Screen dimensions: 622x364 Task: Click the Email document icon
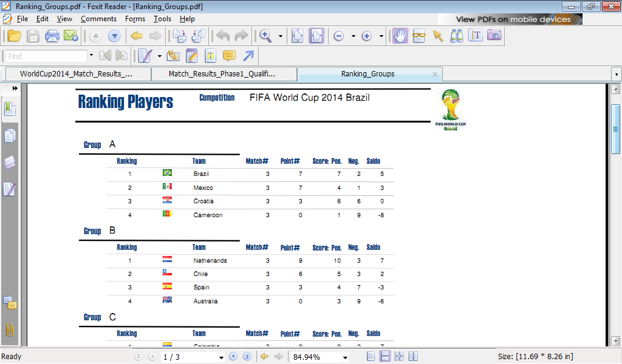(x=71, y=36)
